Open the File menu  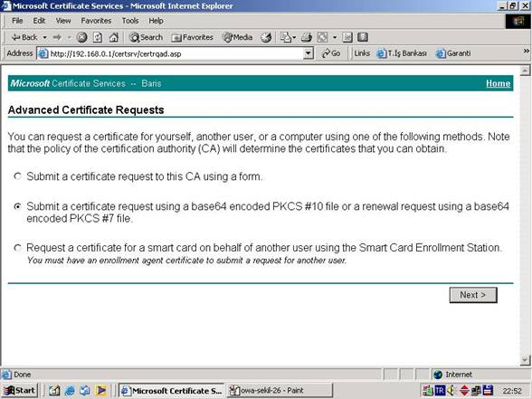[x=17, y=21]
